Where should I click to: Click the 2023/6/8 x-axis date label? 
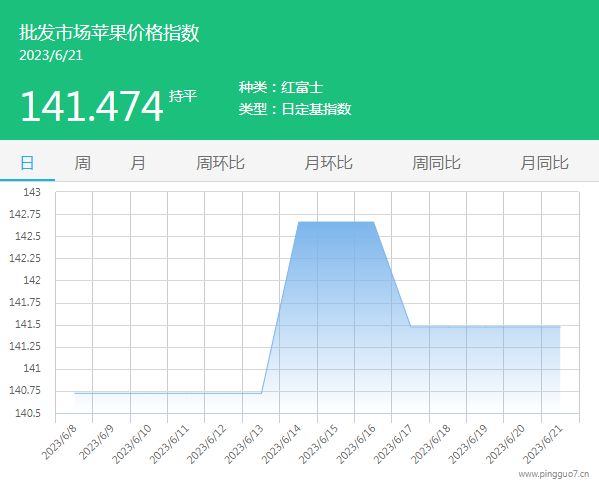coord(60,441)
